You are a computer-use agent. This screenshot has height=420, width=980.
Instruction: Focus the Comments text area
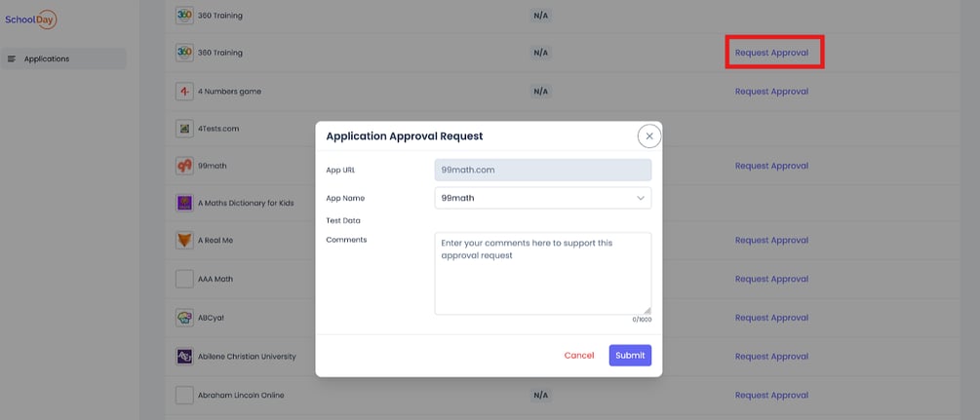click(542, 274)
